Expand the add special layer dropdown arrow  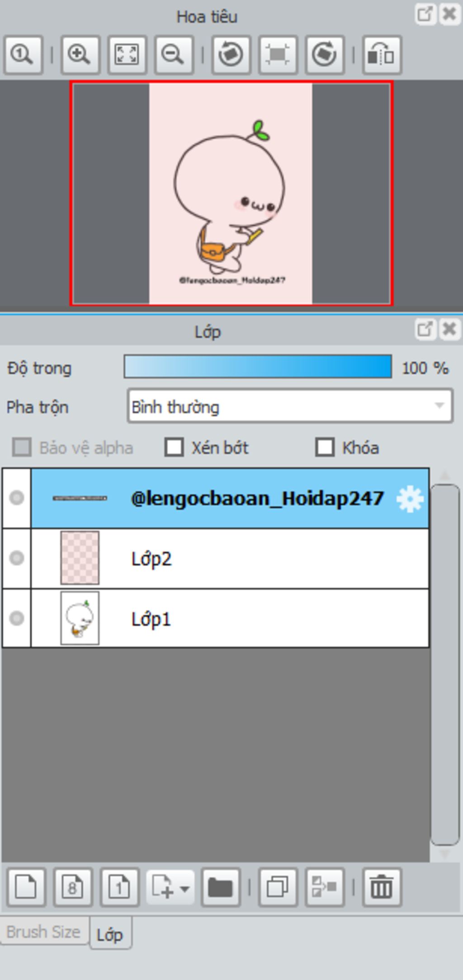[184, 889]
